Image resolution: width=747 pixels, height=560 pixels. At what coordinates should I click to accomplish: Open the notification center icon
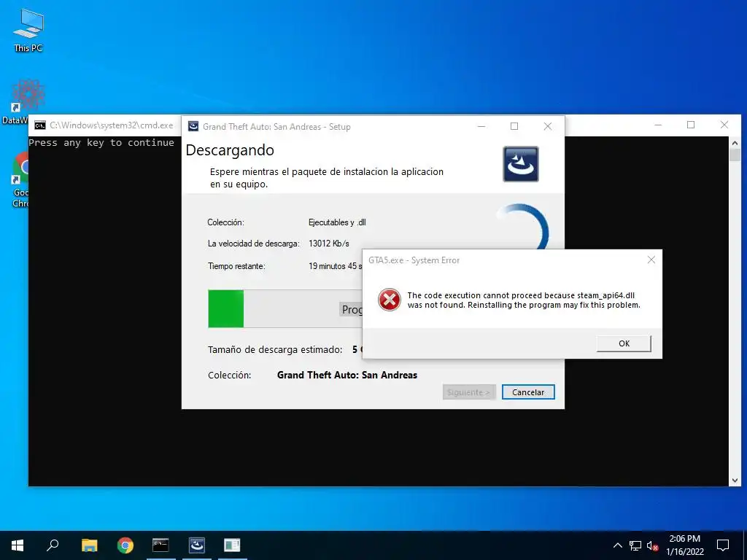click(723, 545)
